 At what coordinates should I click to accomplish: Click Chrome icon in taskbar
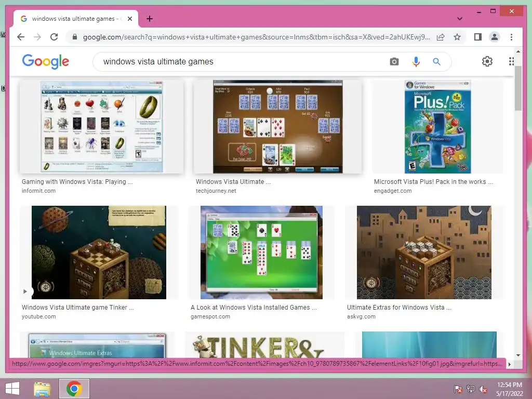74,389
